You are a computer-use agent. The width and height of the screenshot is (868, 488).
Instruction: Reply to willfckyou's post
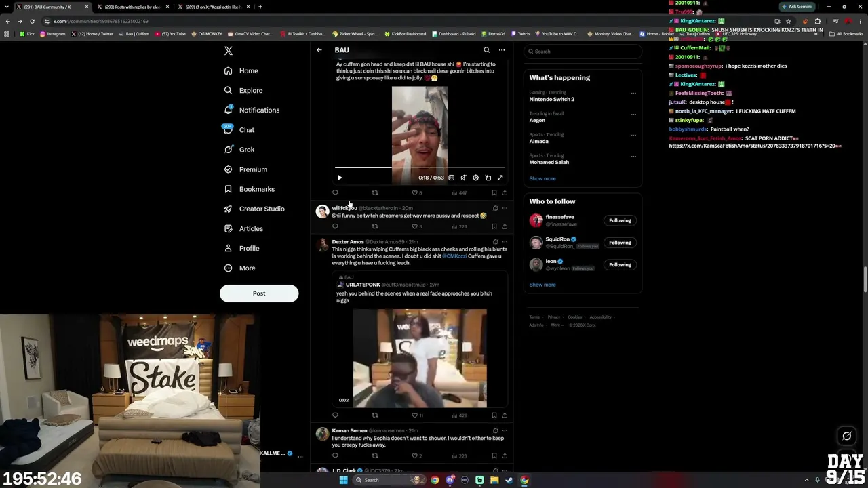click(335, 226)
